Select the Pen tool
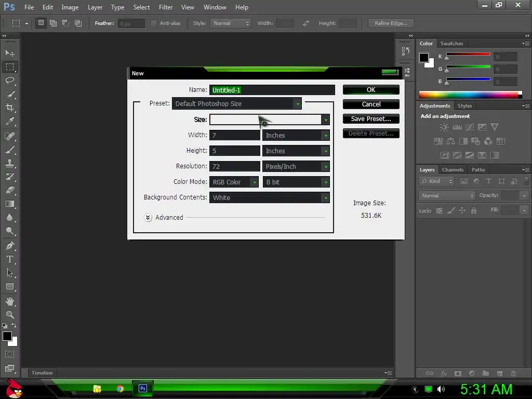This screenshot has width=532, height=399. point(10,246)
